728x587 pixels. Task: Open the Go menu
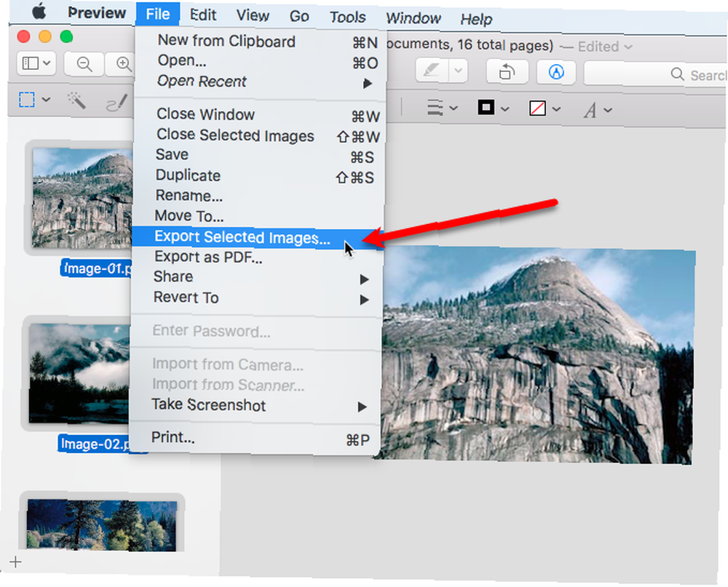(299, 16)
